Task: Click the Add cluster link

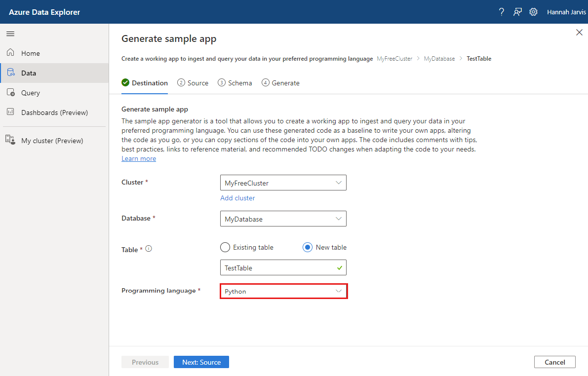Action: click(x=237, y=198)
